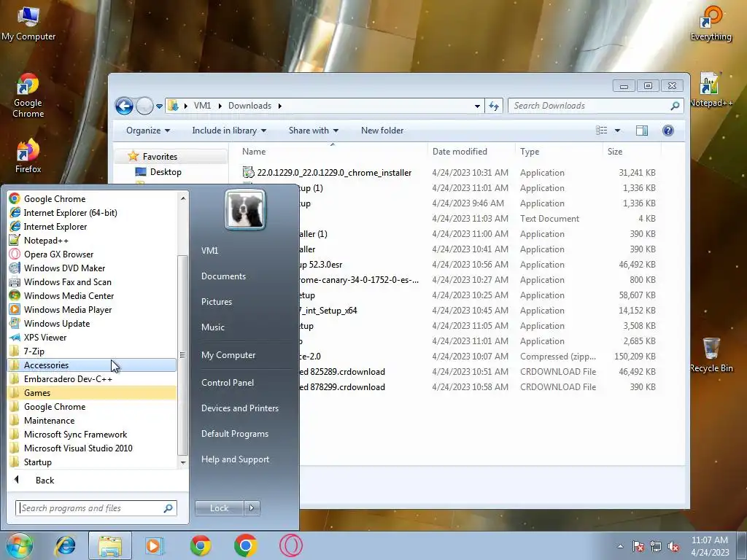Open shutdown options arrow beside Lock

tap(252, 508)
